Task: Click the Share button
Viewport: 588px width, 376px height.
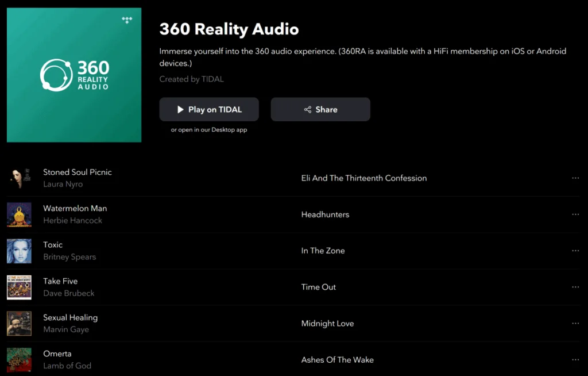Action: (320, 109)
